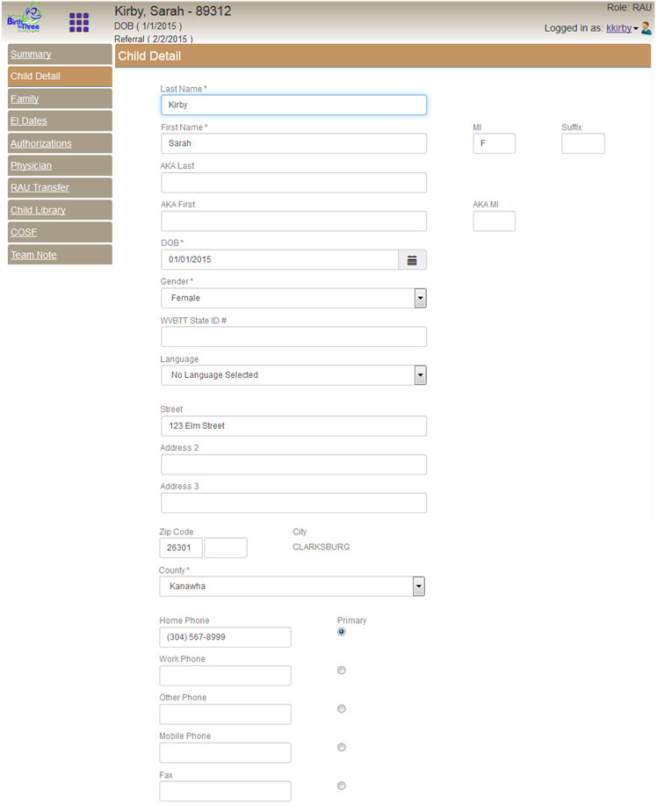The image size is (657, 812).
Task: Click the MI field
Action: [494, 143]
